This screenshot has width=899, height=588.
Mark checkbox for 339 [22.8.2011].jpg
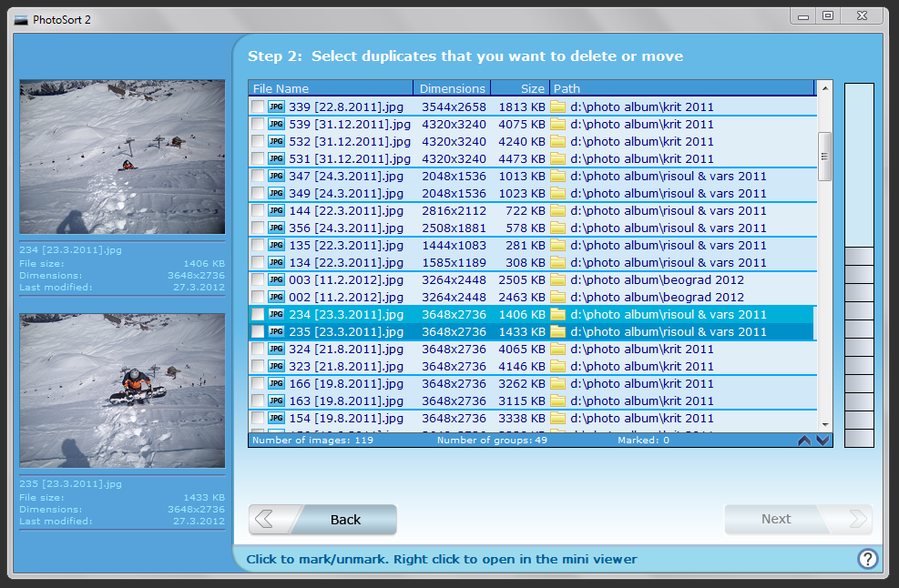point(258,106)
